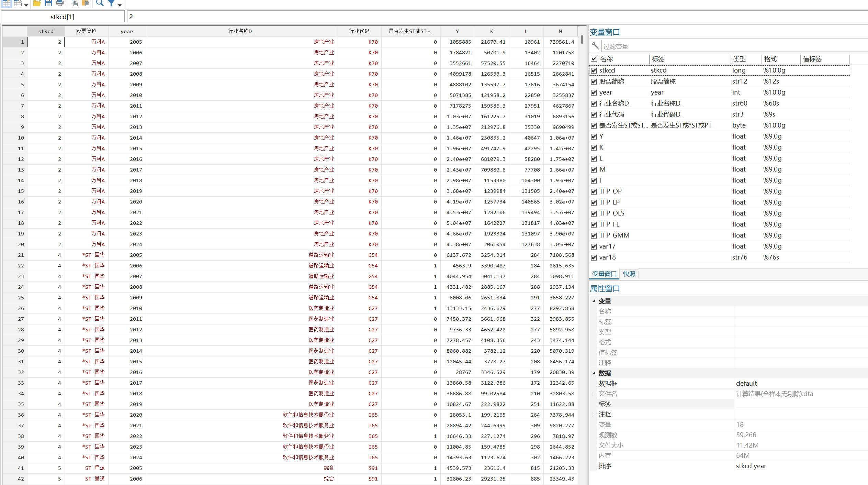Screen dimensions: 868x485
Task: Click the data editor edit mode icon
Action: 7,3
